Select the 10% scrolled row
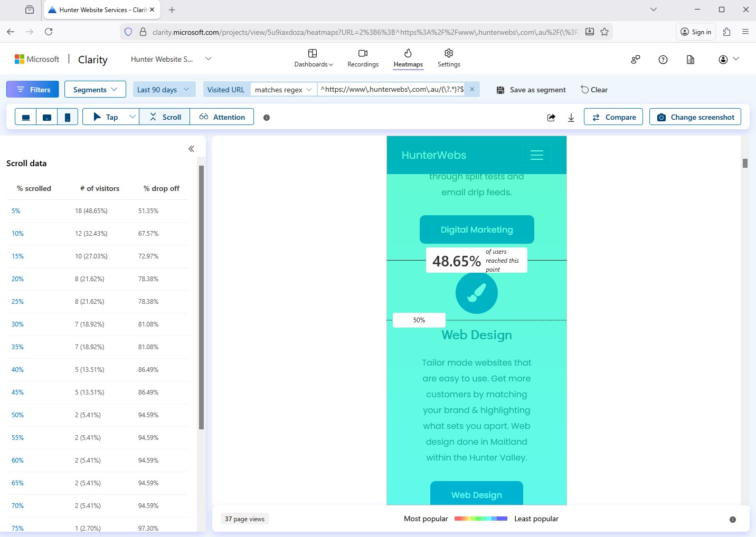 click(97, 234)
